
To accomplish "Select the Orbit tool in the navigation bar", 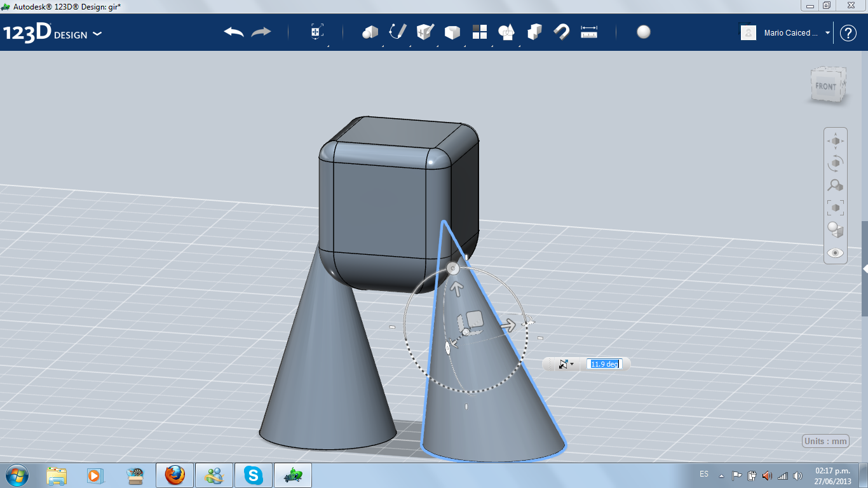I will 836,163.
